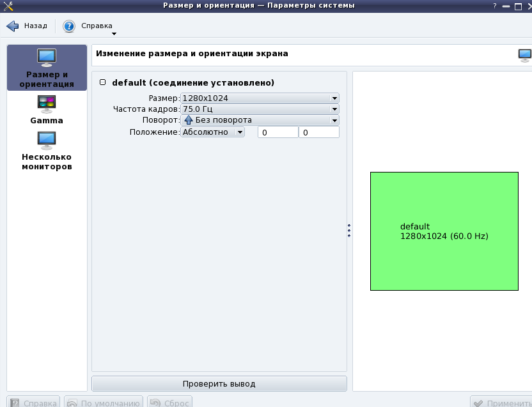Maximize the settings window
Viewport: 532px width, 407px height.
tap(518, 6)
